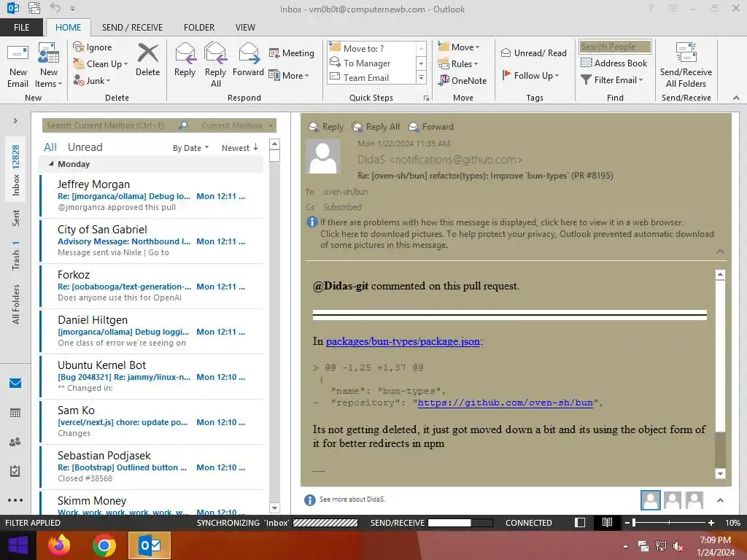Expand the folder pane

15,121
